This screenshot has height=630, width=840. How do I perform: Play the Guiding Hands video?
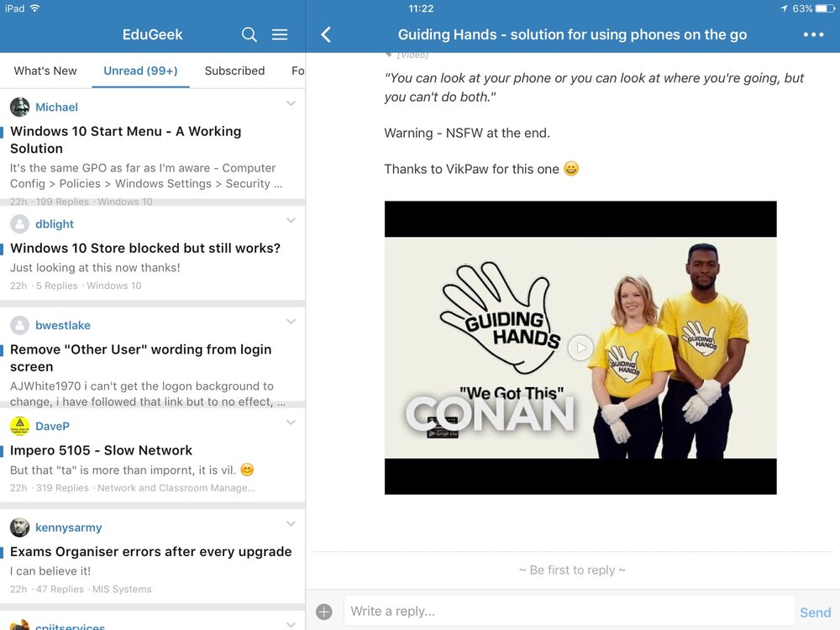[580, 348]
